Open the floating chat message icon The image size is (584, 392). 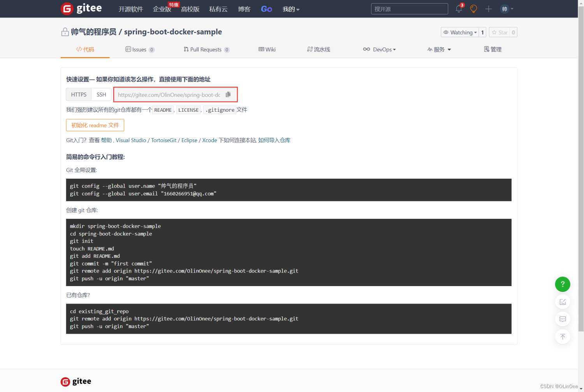click(563, 319)
